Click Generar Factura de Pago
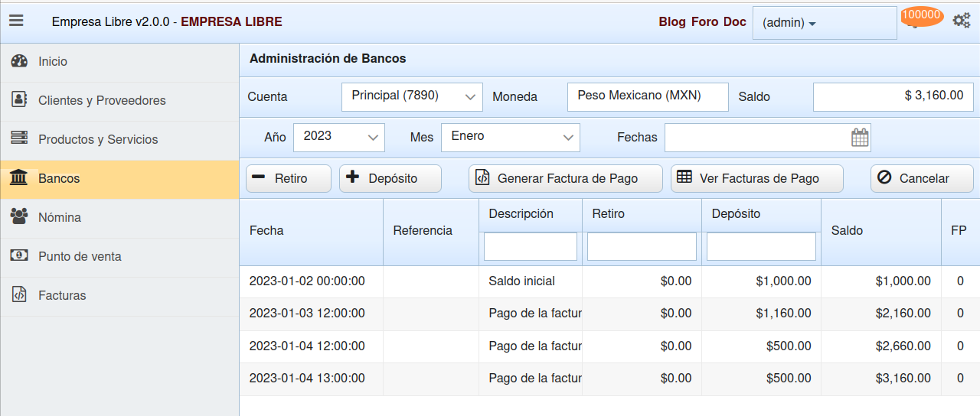 pos(566,178)
